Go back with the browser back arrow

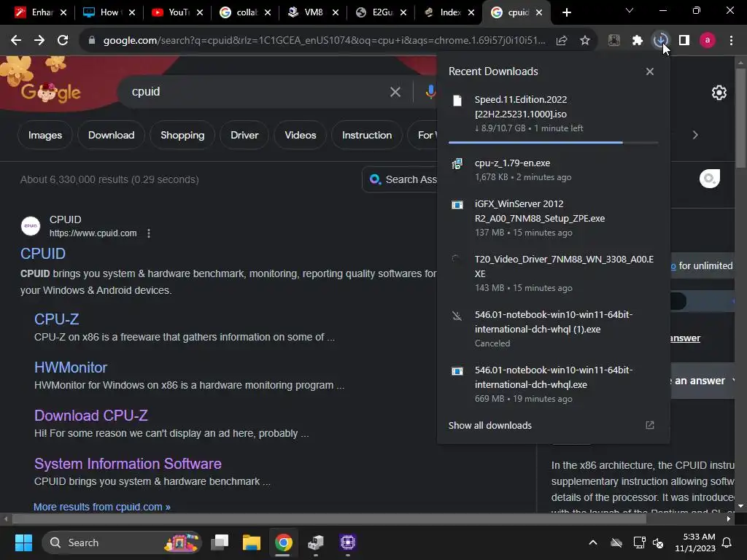point(16,41)
